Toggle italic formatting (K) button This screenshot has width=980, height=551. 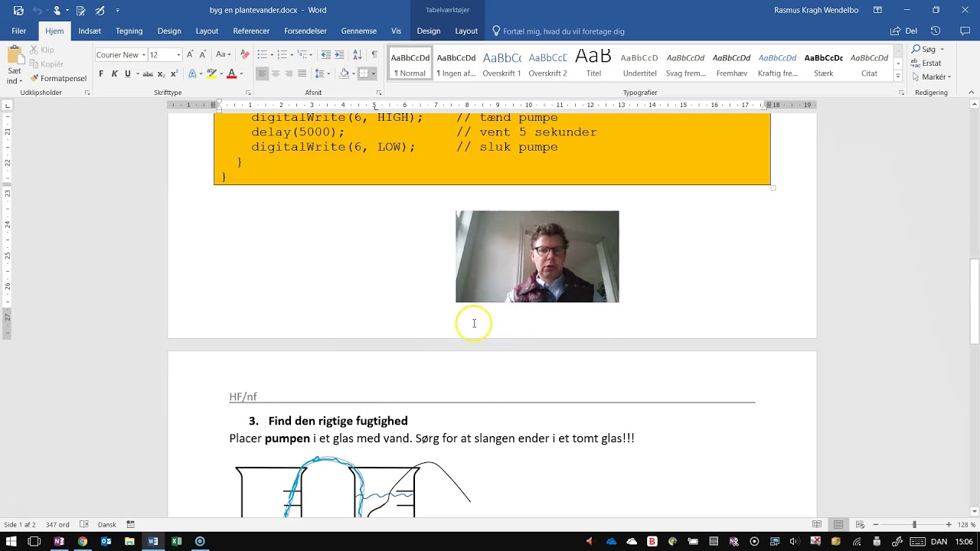point(114,73)
